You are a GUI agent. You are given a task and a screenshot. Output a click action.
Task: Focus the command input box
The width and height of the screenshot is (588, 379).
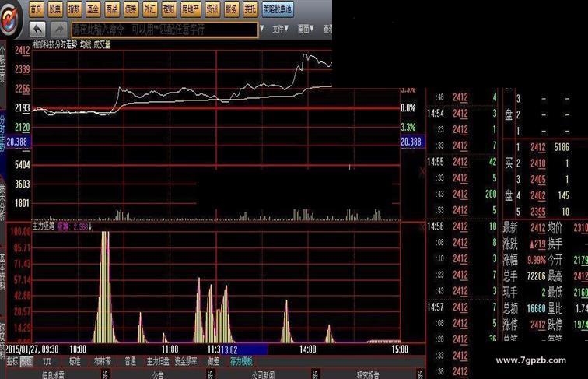click(x=164, y=30)
